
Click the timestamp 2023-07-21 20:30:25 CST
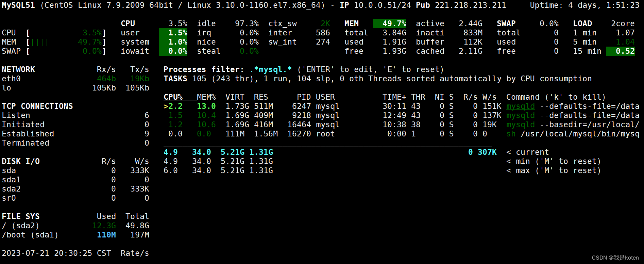click(x=56, y=253)
